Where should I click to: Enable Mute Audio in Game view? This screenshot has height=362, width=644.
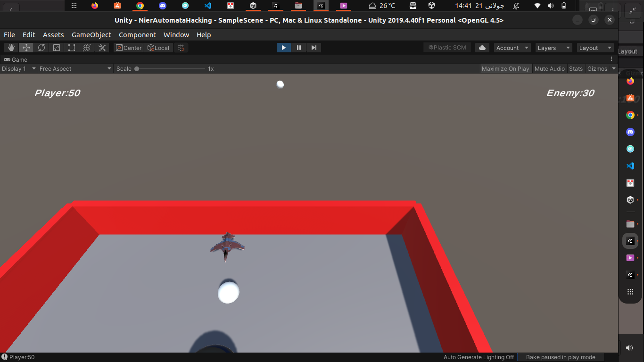pos(549,68)
